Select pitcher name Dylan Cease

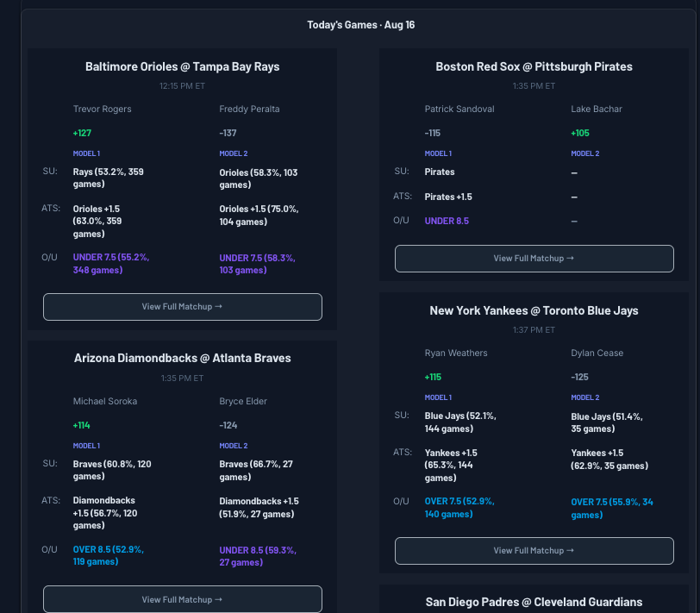point(597,353)
